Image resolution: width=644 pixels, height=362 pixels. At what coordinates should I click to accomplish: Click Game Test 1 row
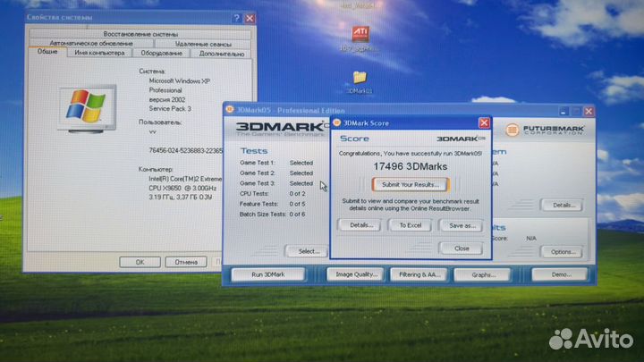point(276,163)
